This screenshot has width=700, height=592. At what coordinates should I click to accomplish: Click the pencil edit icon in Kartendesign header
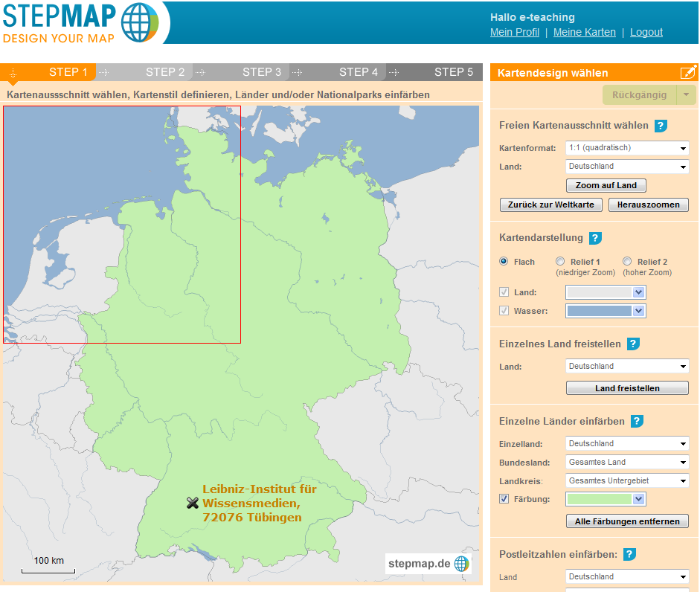[687, 72]
